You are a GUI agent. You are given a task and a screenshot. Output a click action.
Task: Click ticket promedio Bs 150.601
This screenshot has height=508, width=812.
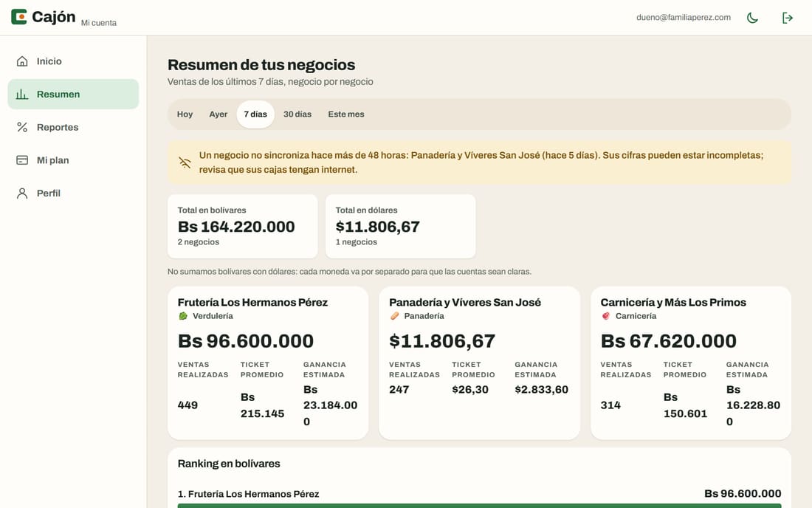click(x=685, y=405)
